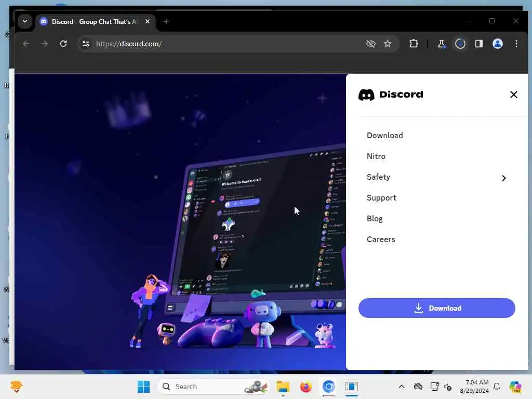The image size is (532, 399).
Task: Click the taskbar Search box
Action: (213, 387)
